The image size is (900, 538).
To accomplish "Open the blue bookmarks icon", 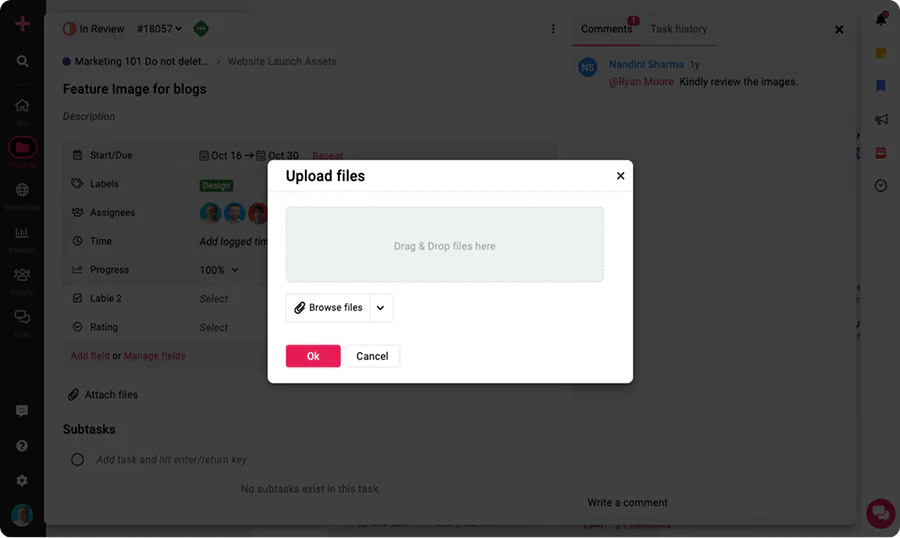I will (x=881, y=86).
